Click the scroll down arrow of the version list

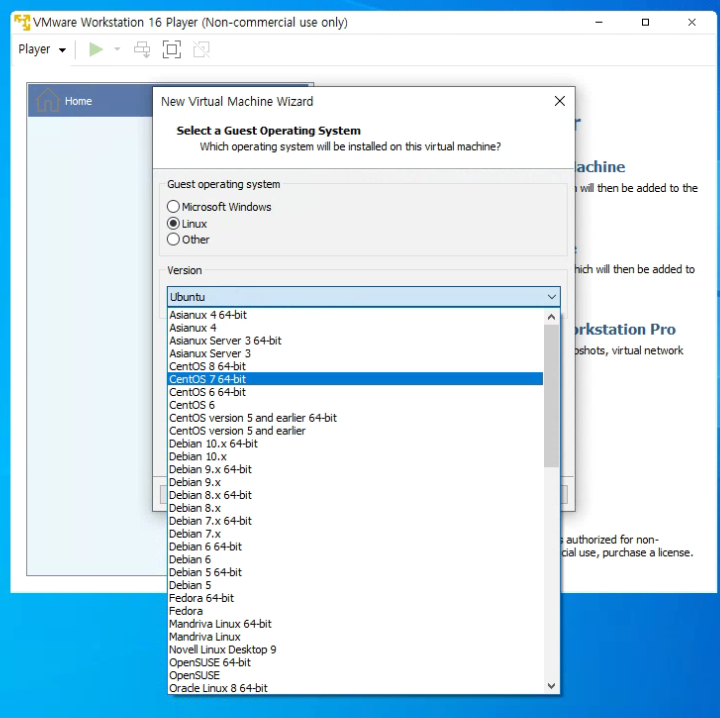pos(551,686)
